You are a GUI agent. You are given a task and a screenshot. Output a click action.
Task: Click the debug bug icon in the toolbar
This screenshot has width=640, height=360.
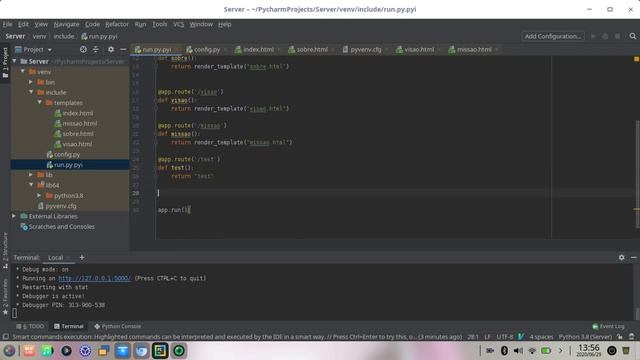click(x=605, y=36)
